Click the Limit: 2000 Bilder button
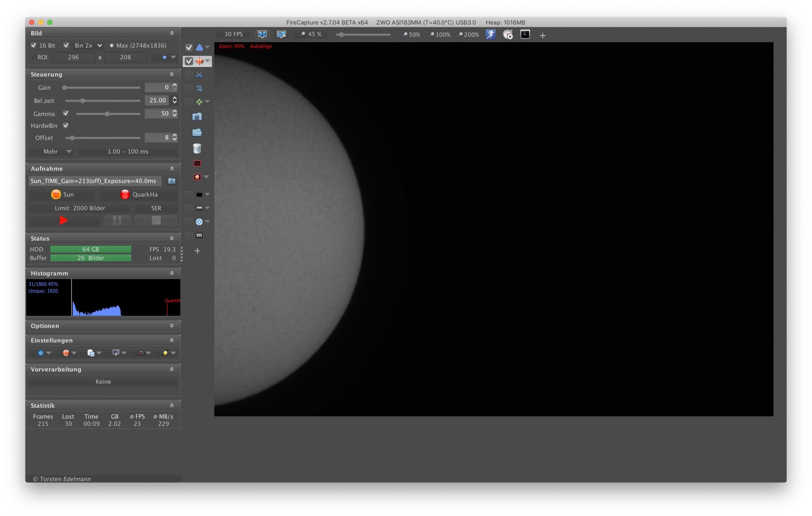Image resolution: width=812 pixels, height=516 pixels. [80, 208]
